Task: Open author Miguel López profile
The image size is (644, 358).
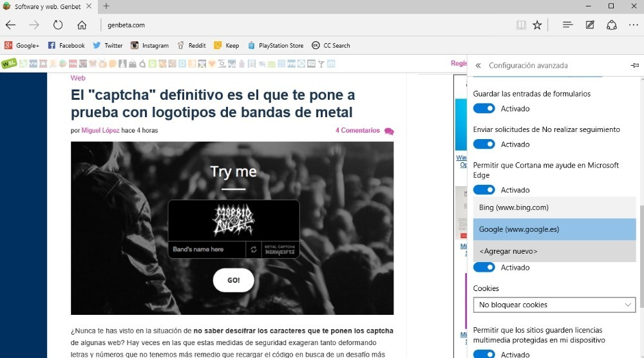Action: pyautogui.click(x=100, y=130)
